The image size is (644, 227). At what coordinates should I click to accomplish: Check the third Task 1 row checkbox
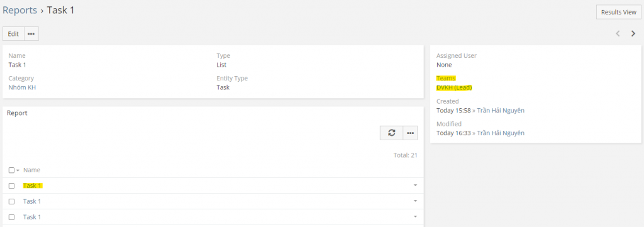(x=11, y=217)
